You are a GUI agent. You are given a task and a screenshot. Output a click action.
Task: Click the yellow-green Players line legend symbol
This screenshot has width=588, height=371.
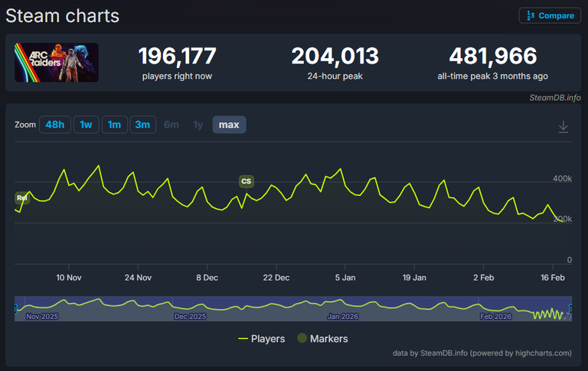point(243,339)
